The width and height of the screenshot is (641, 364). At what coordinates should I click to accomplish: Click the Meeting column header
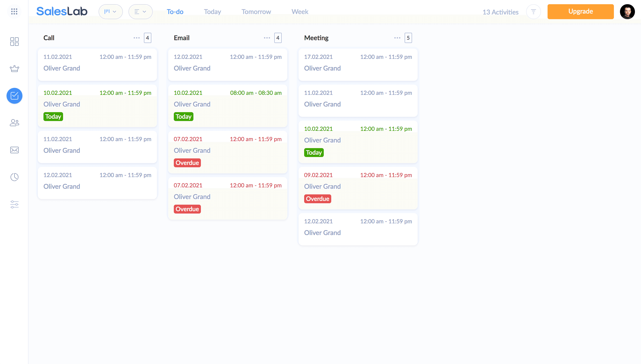tap(316, 38)
